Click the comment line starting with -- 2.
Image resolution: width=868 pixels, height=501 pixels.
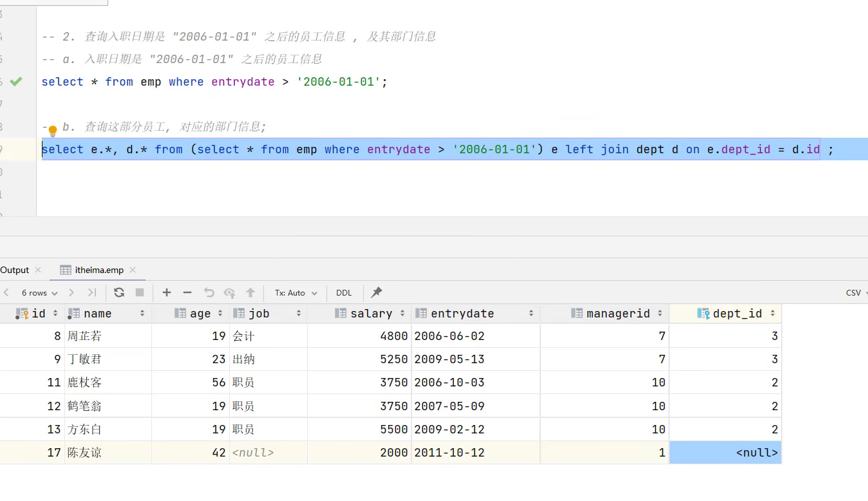pyautogui.click(x=239, y=37)
